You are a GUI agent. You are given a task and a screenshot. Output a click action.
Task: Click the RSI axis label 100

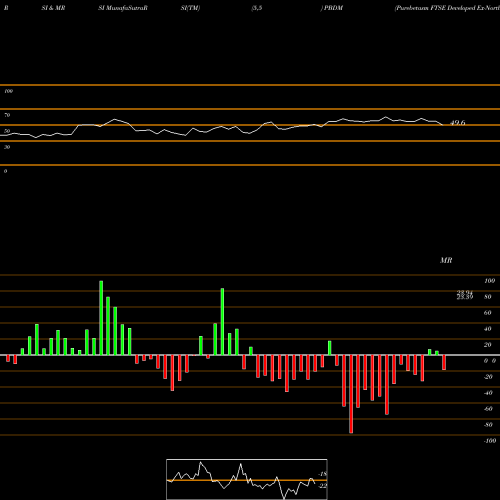8,91
